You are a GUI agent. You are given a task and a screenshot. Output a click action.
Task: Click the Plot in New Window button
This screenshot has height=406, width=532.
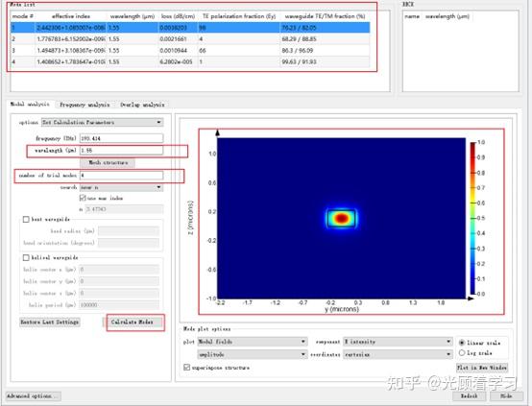482,368
